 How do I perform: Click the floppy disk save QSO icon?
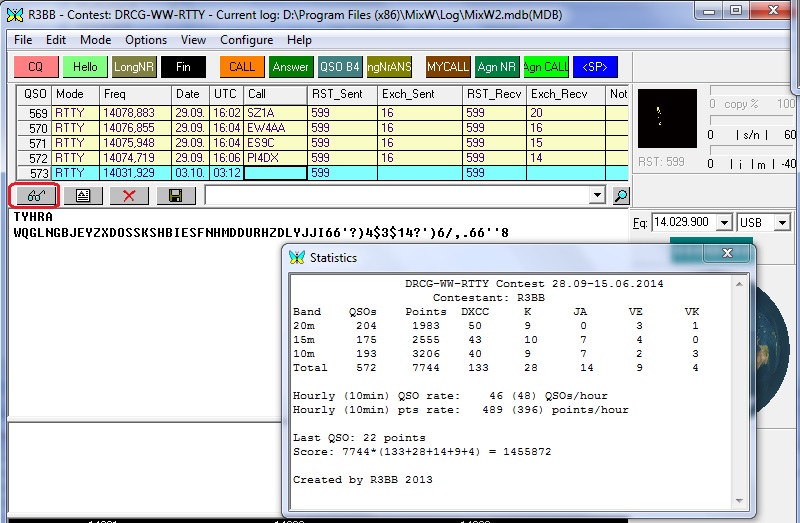pyautogui.click(x=175, y=196)
